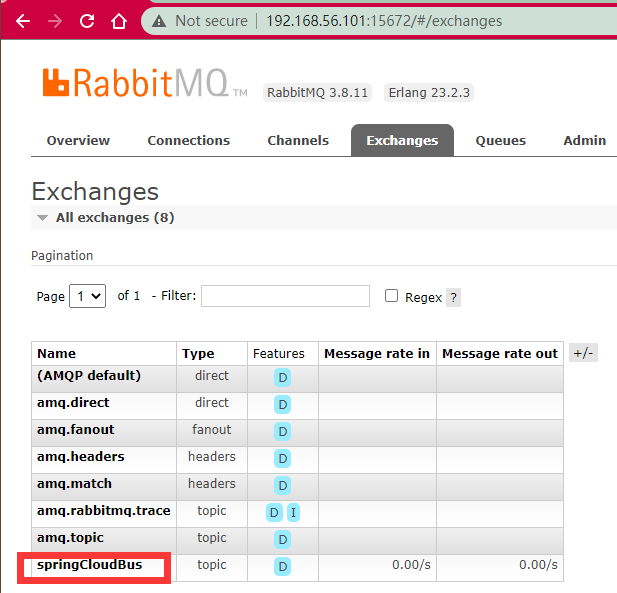Viewport: 617px width, 593px height.
Task: Click the I badge for amq.rabbitmq.trace
Action: pos(293,512)
